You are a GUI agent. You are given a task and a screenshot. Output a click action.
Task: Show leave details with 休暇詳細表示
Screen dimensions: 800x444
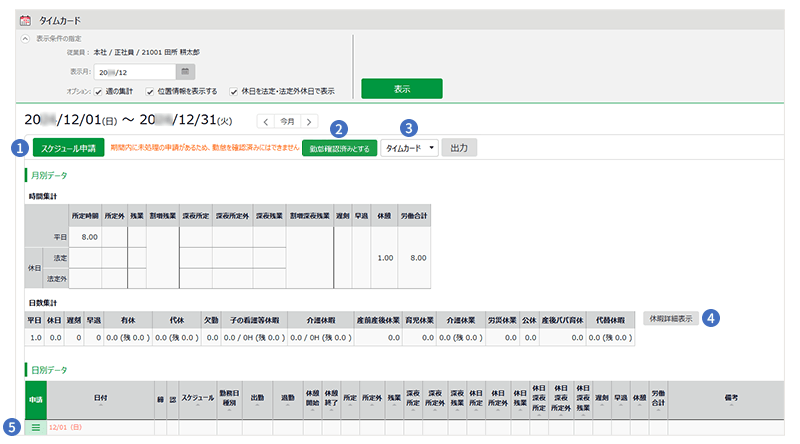coord(671,318)
